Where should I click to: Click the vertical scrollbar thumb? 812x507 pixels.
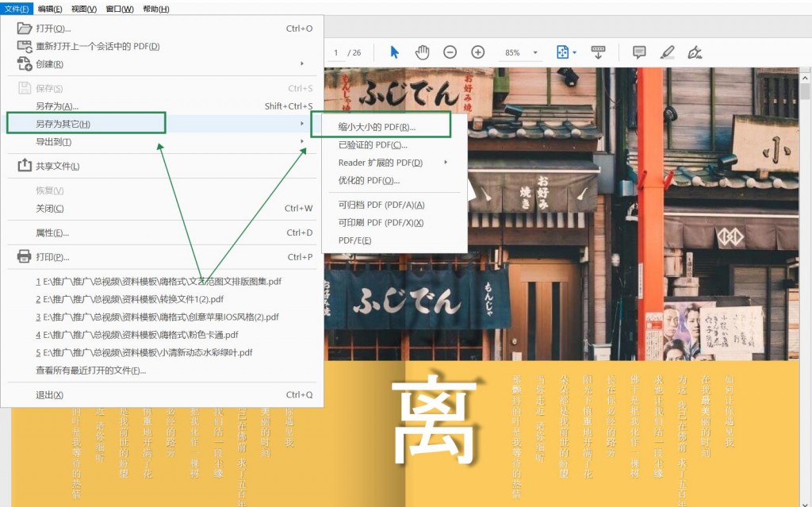point(805,92)
